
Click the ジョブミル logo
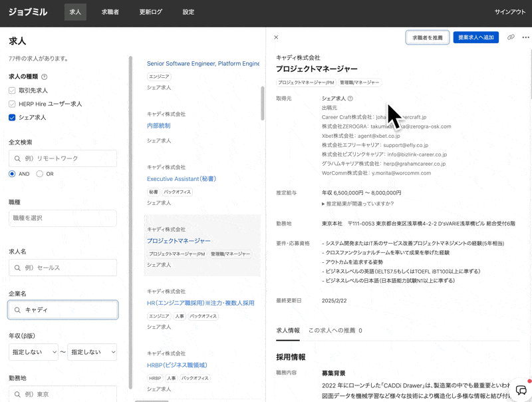[x=27, y=12]
